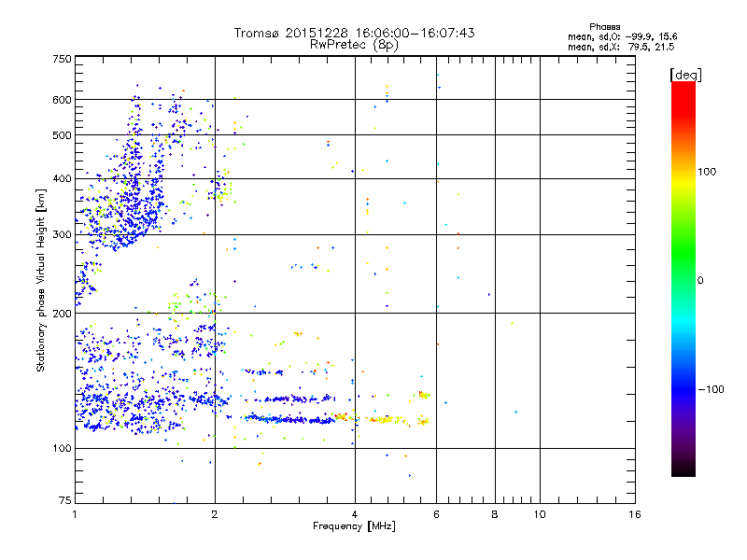The height and width of the screenshot is (560, 747).
Task: Click the y-axis tick label '500'
Action: coord(62,135)
